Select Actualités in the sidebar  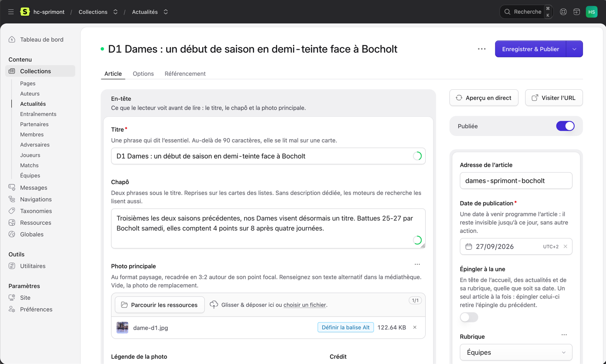click(33, 104)
